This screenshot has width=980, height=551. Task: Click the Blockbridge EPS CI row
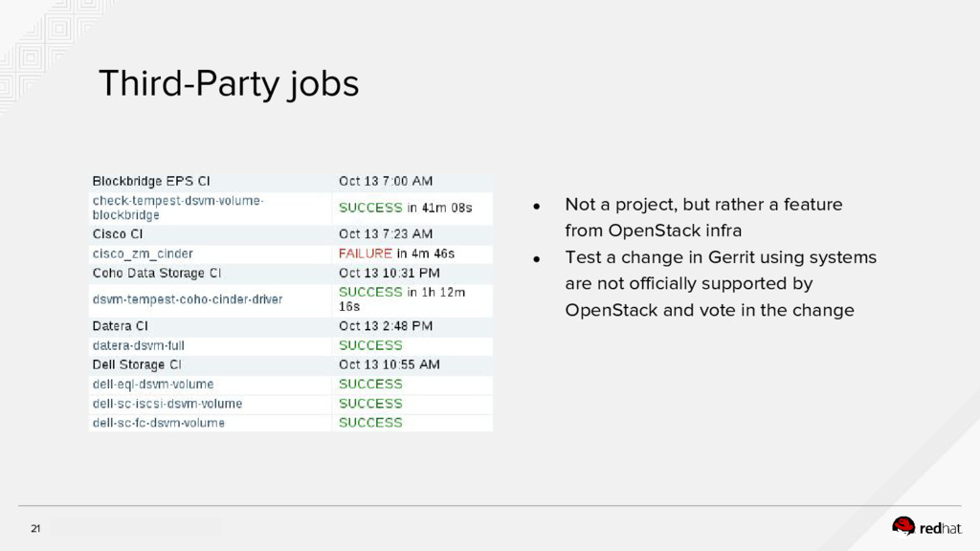151,181
